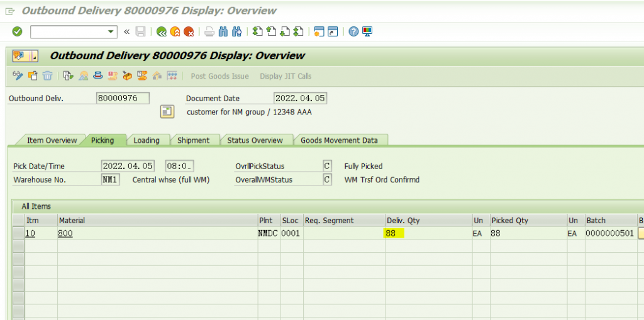Click the Document Flow icon
Image resolution: width=644 pixels, height=320 pixels.
69,76
